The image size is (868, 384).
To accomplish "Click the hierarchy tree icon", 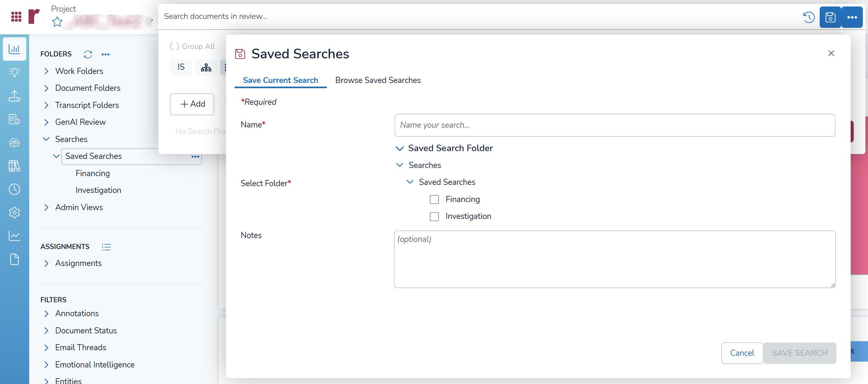I will point(206,67).
